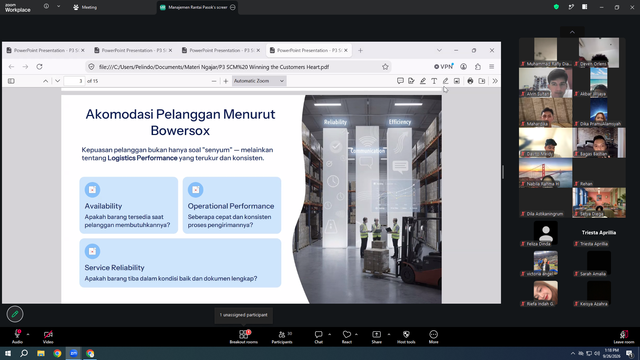Go to next PDF page
The height and width of the screenshot is (360, 640).
pyautogui.click(x=58, y=81)
